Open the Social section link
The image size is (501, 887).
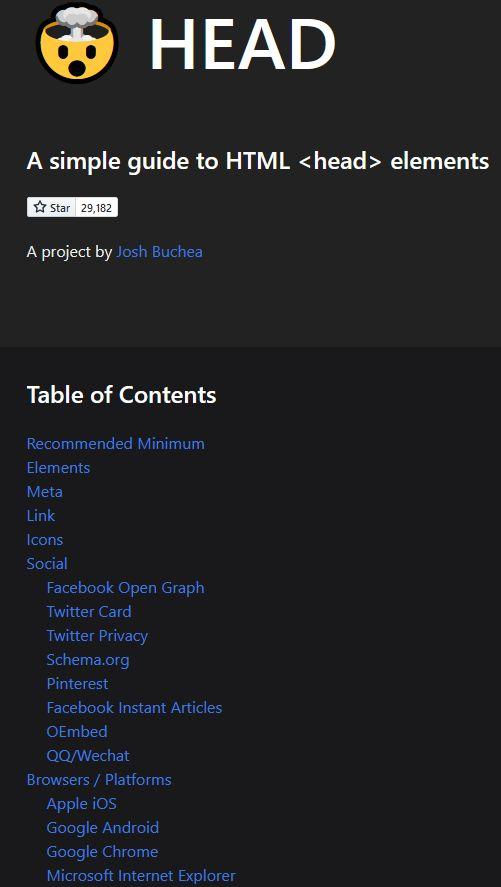(47, 564)
